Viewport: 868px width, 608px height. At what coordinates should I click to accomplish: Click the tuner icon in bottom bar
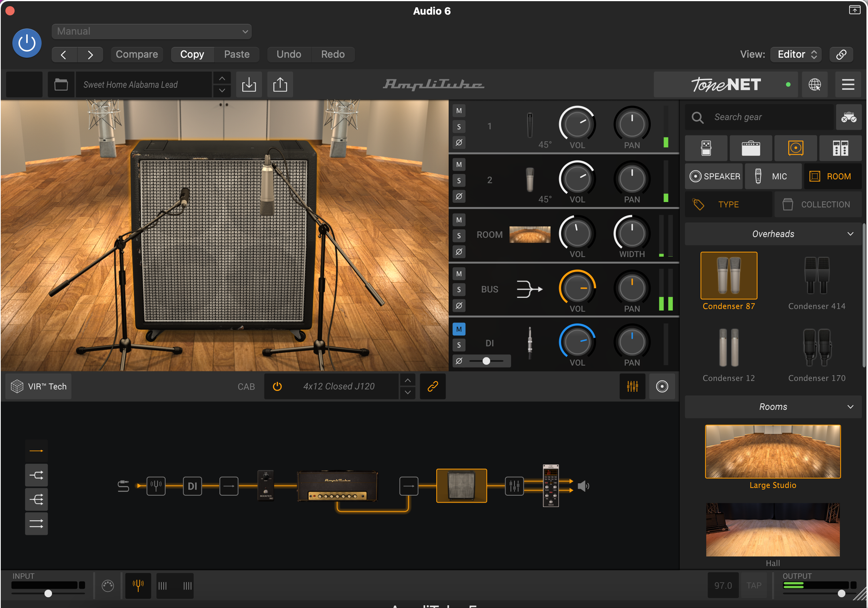pyautogui.click(x=138, y=586)
